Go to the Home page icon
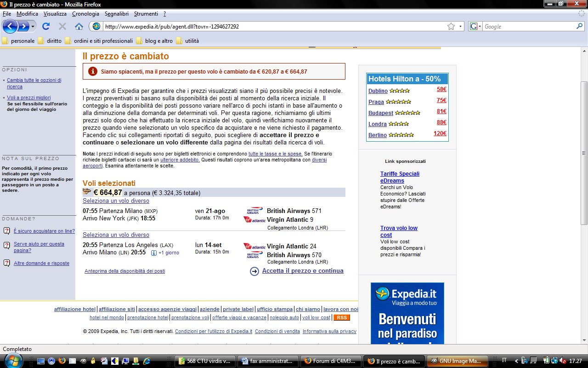Image resolution: width=588 pixels, height=368 pixels. pos(79,26)
